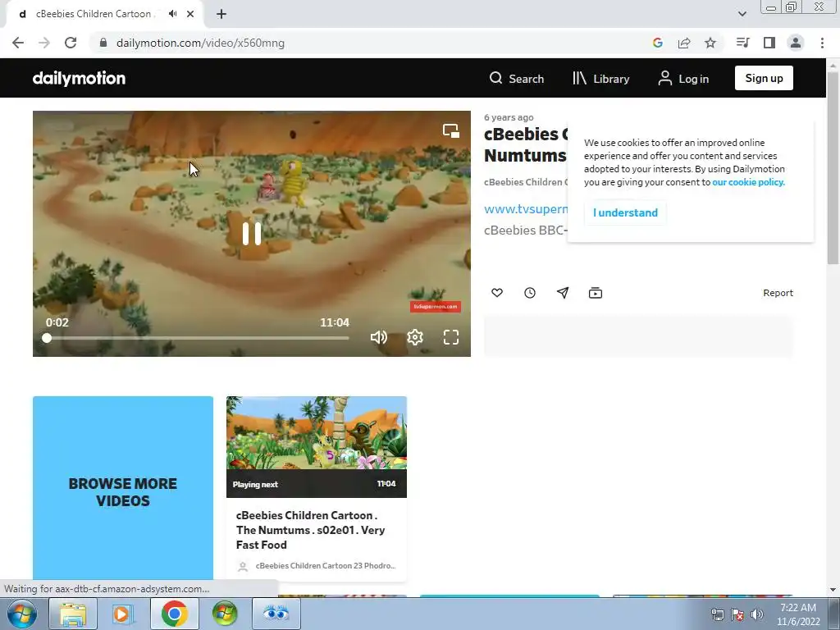Report this video
This screenshot has height=630, width=840.
tap(778, 293)
